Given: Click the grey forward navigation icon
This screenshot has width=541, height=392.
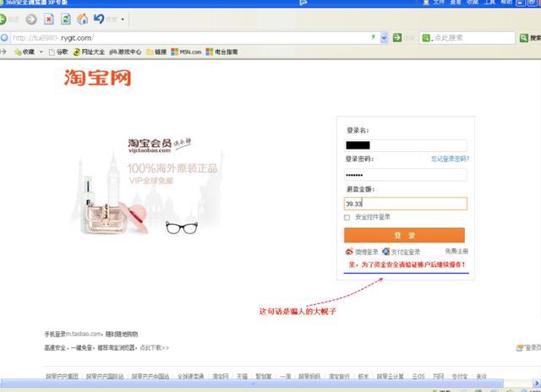Looking at the screenshot, I should tap(31, 19).
